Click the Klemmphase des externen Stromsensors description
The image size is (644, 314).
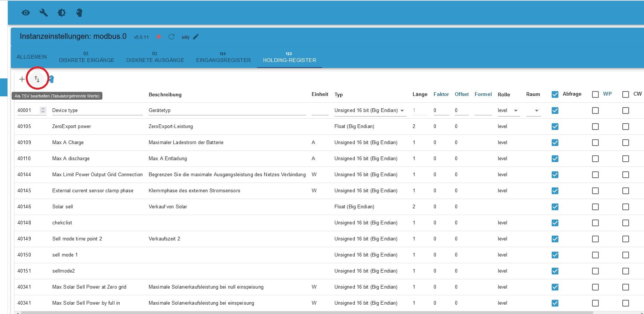(x=194, y=191)
